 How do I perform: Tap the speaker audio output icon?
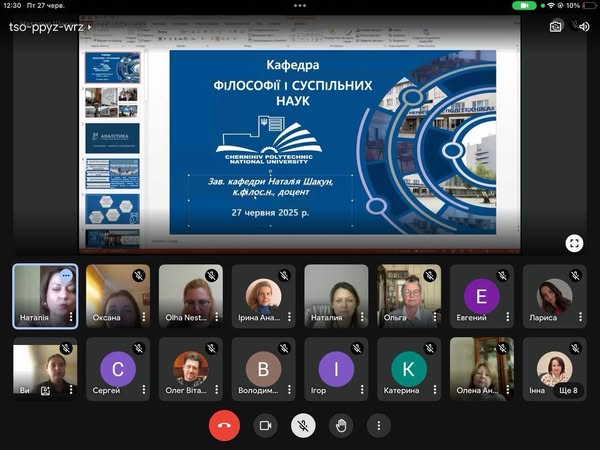tap(582, 26)
